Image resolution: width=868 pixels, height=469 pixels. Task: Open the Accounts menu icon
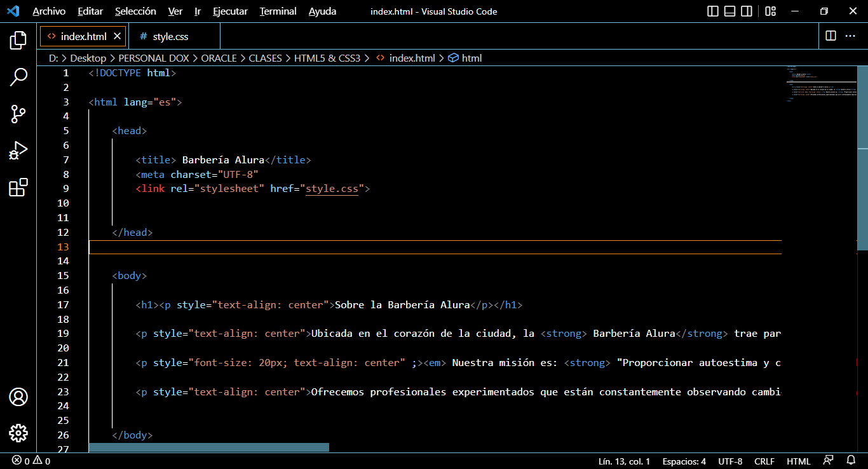(x=18, y=397)
